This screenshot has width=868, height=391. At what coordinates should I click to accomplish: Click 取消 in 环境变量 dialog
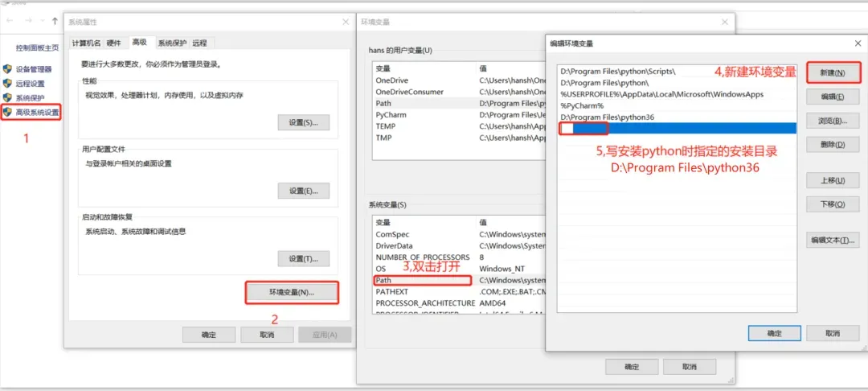690,367
